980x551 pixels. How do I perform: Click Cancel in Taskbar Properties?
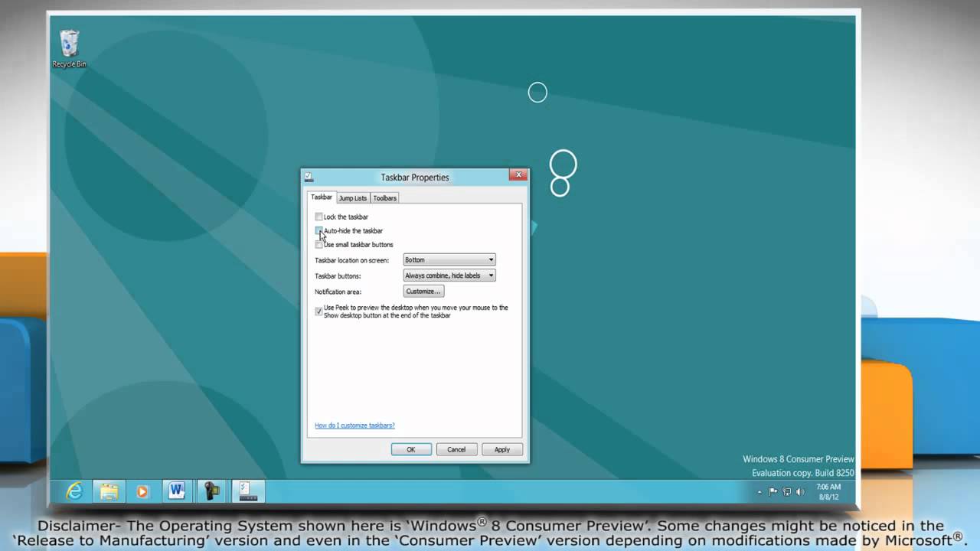click(456, 449)
